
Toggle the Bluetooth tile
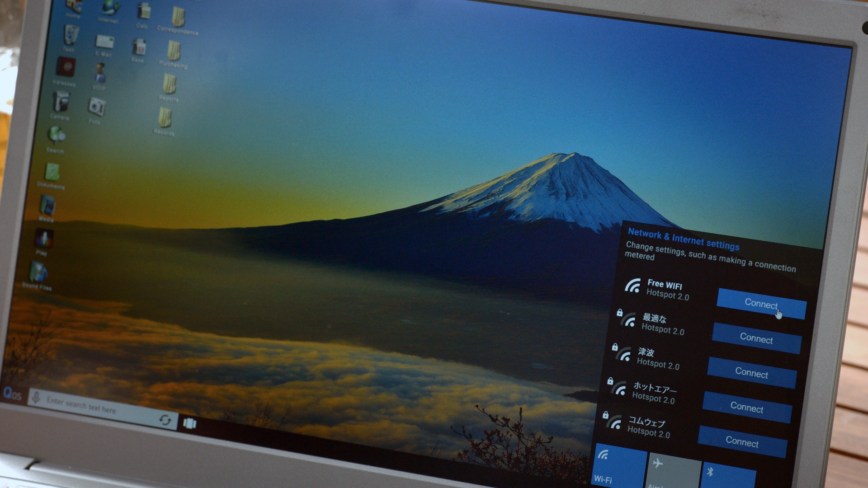(x=728, y=475)
